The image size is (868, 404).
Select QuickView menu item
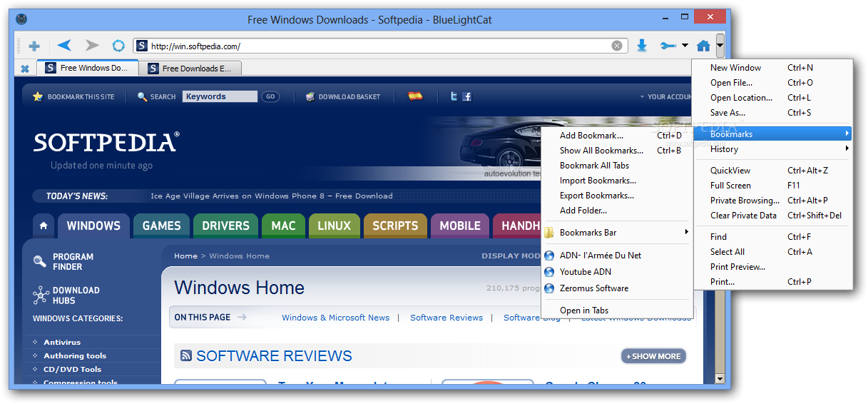point(772,171)
